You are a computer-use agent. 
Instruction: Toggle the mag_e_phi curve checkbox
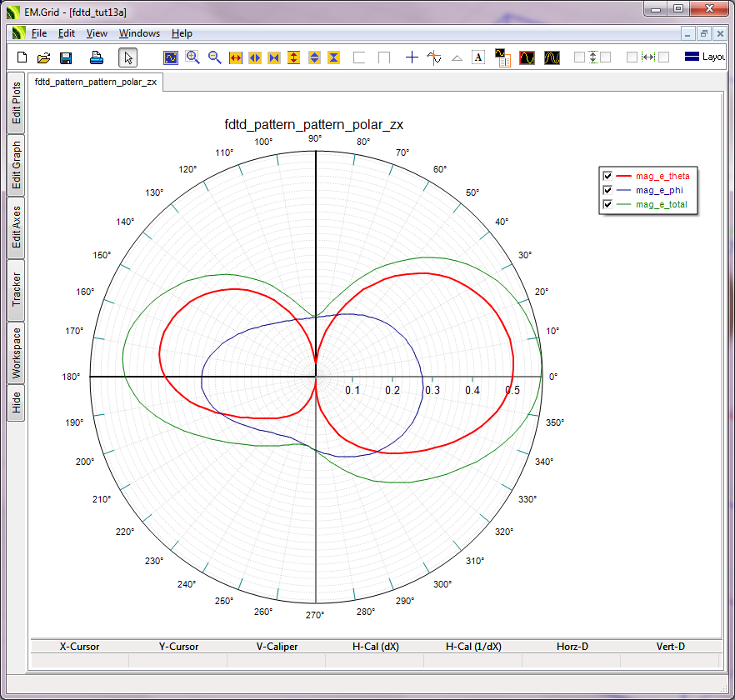click(x=607, y=190)
